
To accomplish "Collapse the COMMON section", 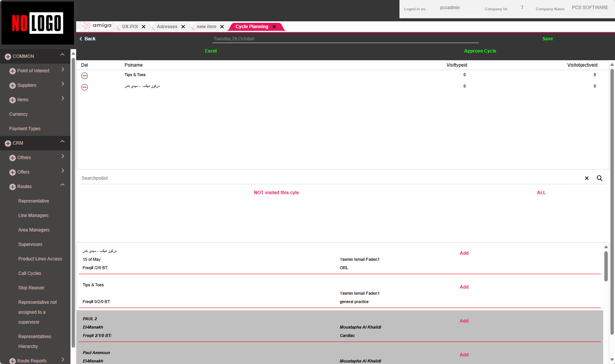I will pyautogui.click(x=62, y=55).
